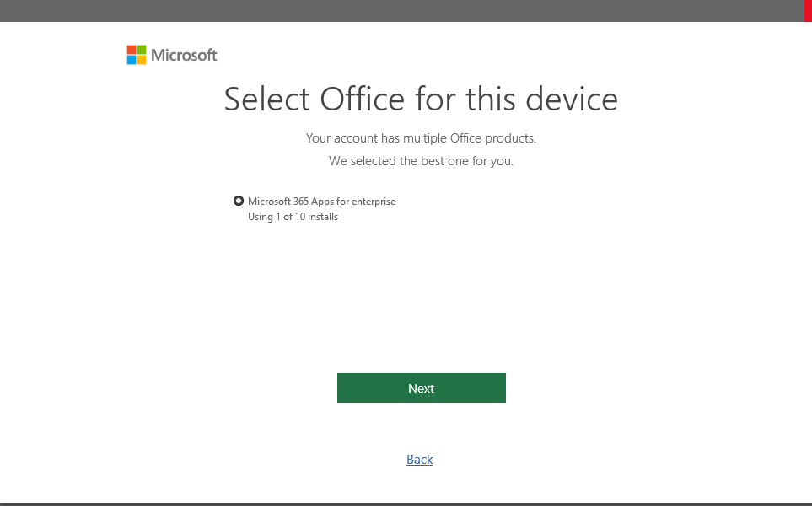The height and width of the screenshot is (506, 812).
Task: Go back using the Back link
Action: [419, 460]
